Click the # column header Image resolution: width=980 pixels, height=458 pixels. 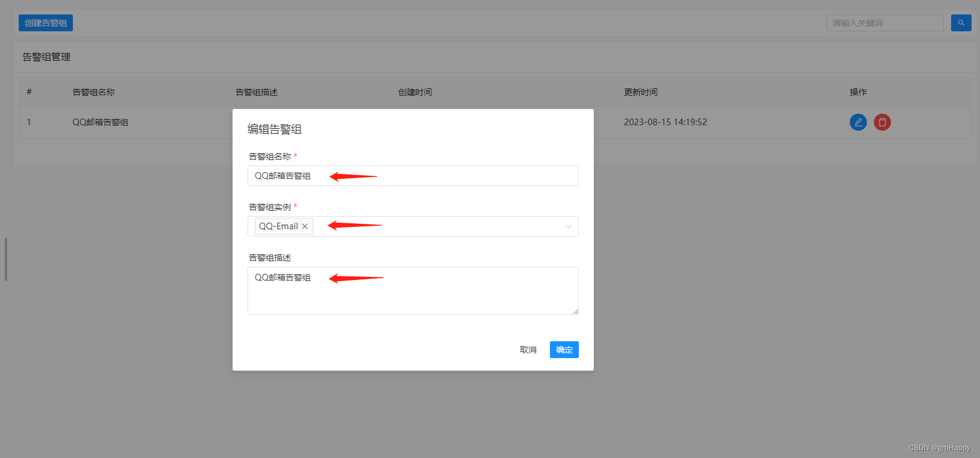29,92
